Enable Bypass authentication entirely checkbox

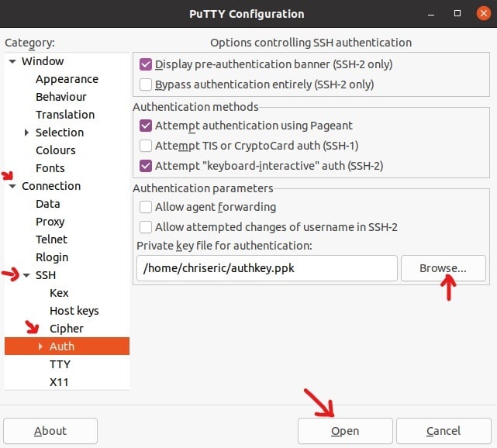[x=146, y=84]
